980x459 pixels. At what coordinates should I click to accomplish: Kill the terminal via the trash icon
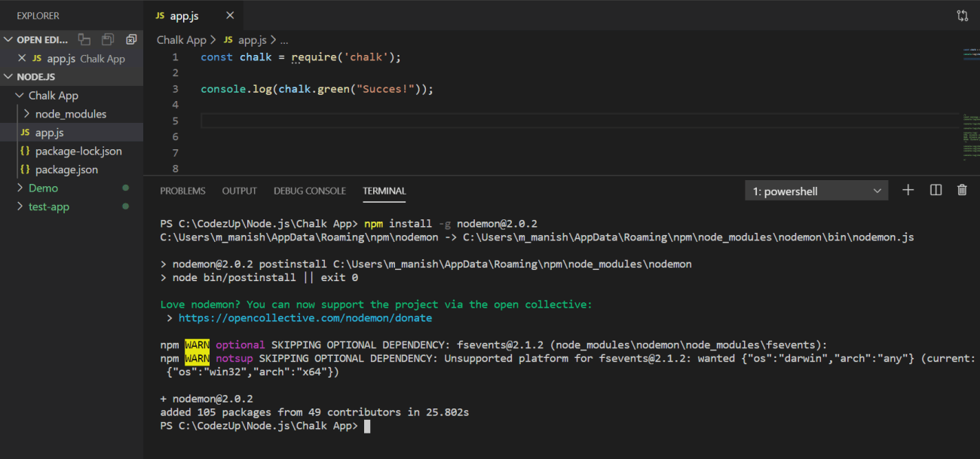point(962,190)
